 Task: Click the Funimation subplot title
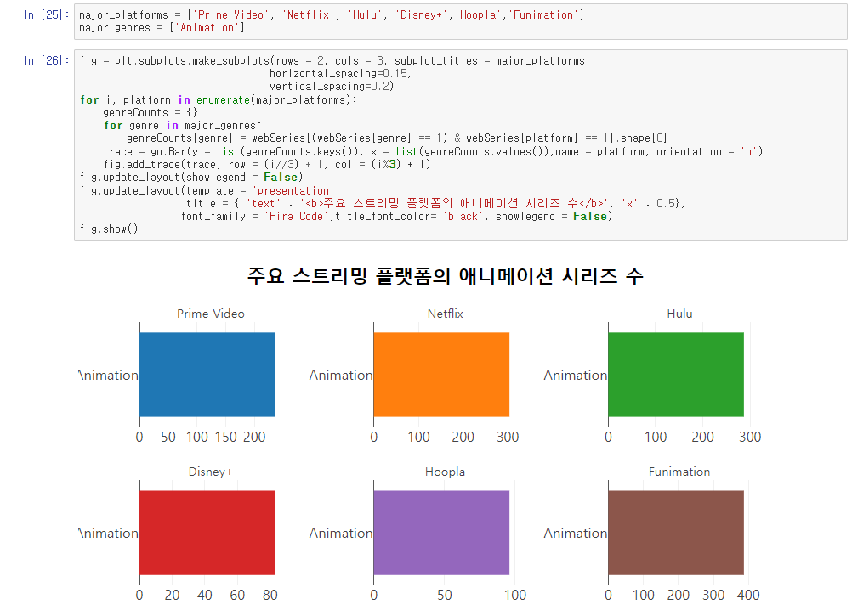pos(679,472)
